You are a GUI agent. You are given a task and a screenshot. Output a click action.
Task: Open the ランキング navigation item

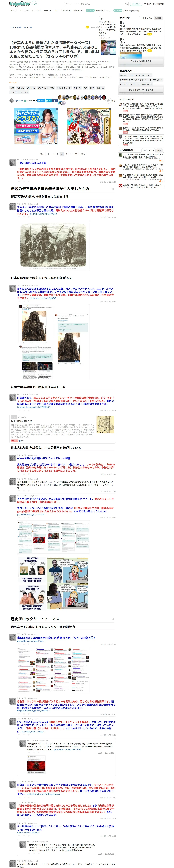tap(24, 10)
